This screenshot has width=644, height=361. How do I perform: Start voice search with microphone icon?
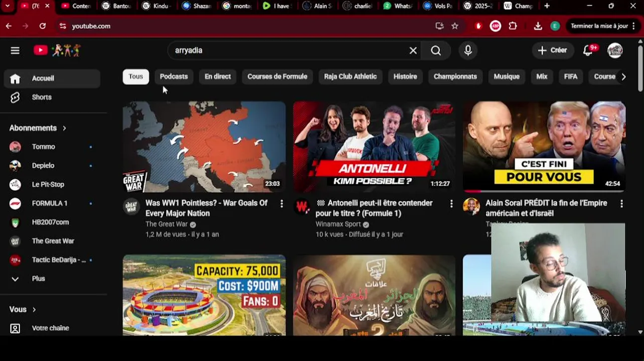point(468,50)
